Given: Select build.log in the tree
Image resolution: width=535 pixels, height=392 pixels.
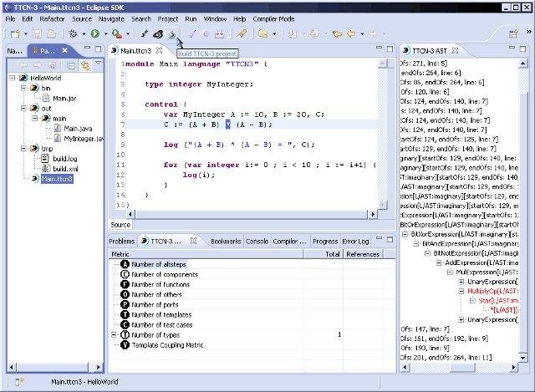Looking at the screenshot, I should [65, 159].
